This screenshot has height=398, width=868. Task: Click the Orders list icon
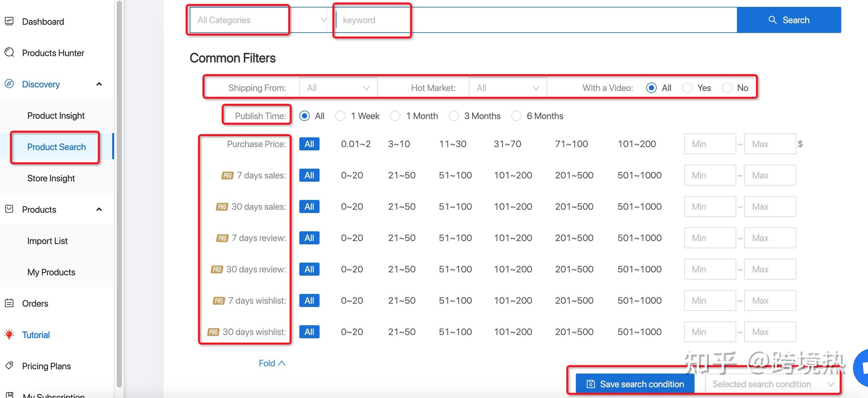point(9,303)
